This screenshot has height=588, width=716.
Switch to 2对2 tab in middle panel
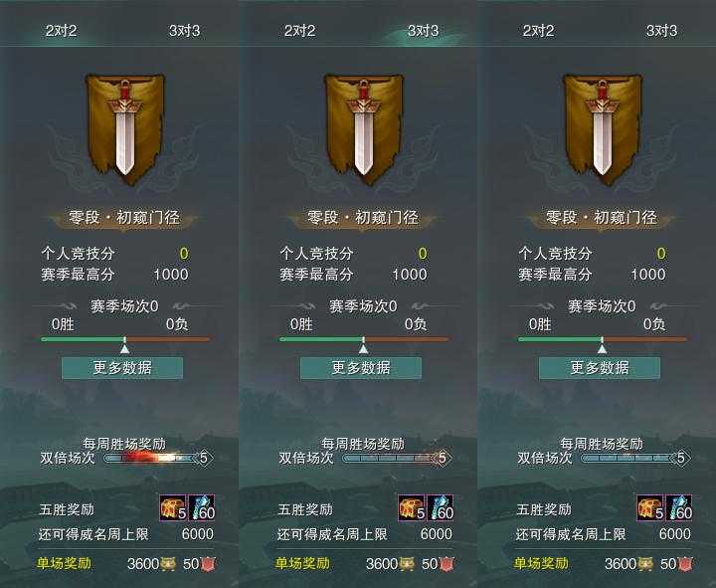299,31
